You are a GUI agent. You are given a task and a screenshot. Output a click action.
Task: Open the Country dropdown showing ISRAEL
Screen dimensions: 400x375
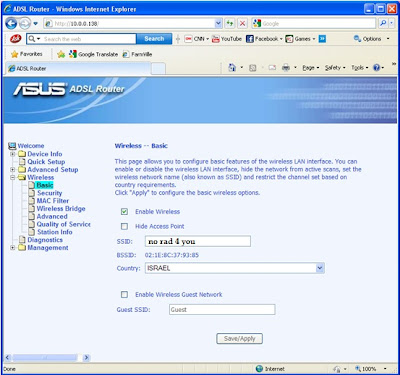pyautogui.click(x=235, y=268)
